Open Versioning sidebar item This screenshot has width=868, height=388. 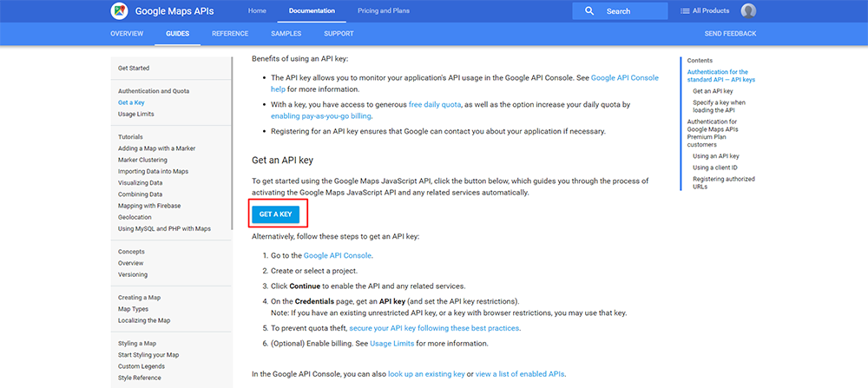click(133, 274)
